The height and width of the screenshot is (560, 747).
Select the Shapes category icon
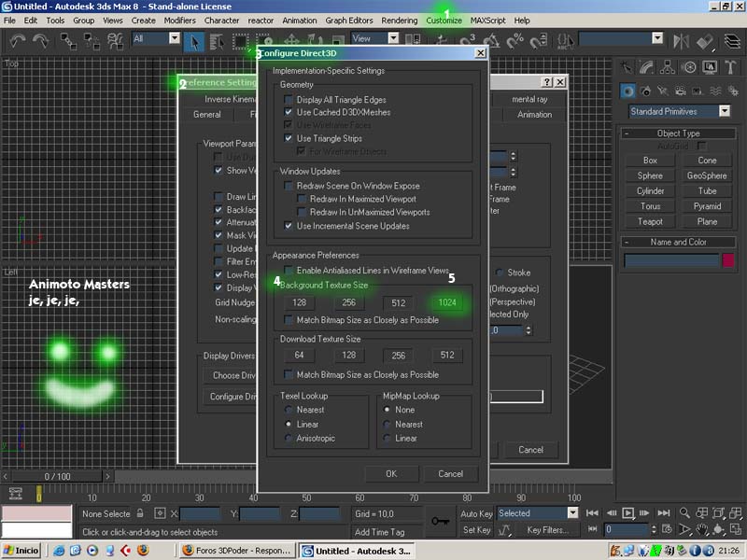pyautogui.click(x=645, y=91)
